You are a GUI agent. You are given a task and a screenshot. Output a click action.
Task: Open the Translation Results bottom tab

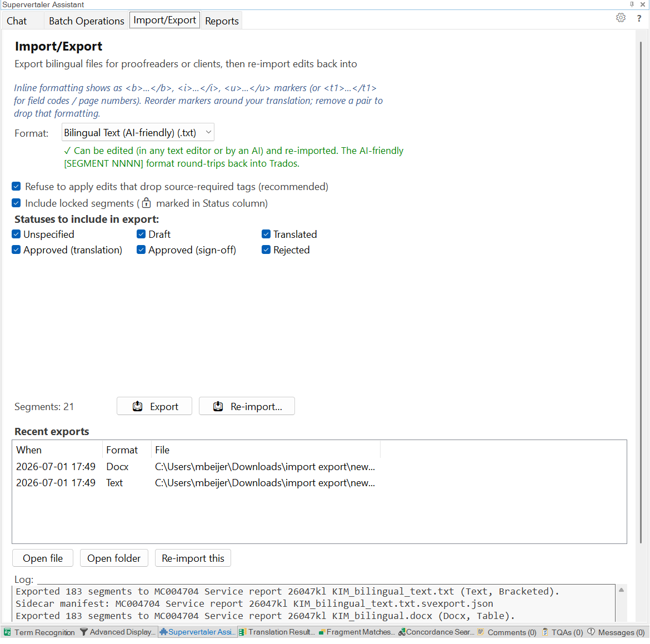(277, 632)
